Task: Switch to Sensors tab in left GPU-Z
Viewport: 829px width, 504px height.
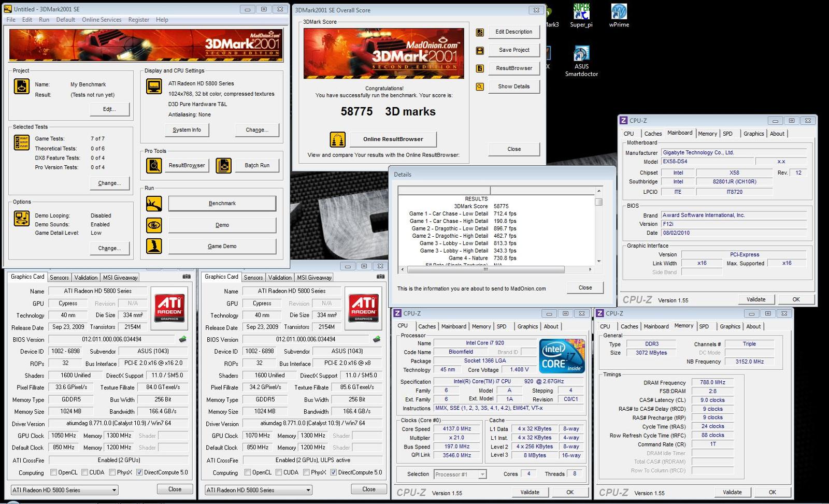Action: click(59, 278)
